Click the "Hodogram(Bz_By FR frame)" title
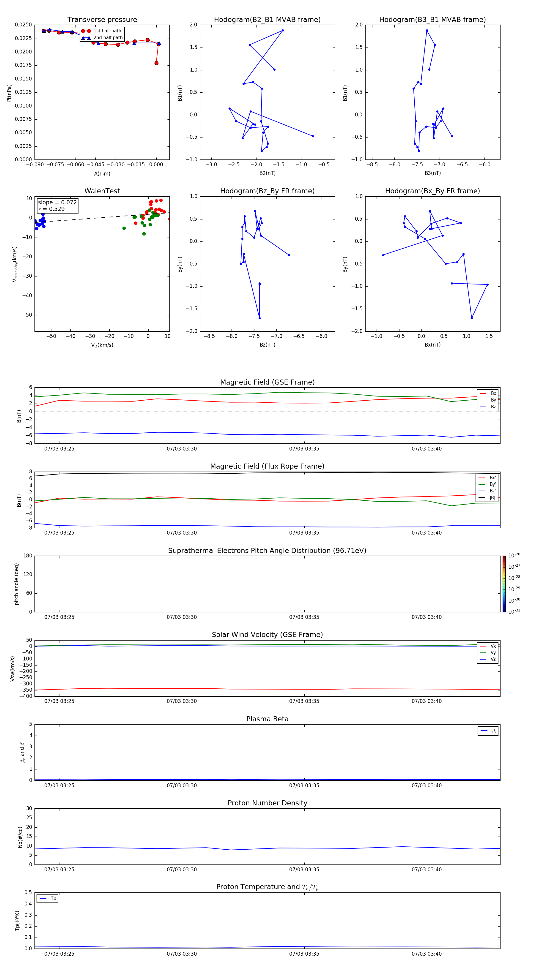Viewport: 535px width, 980px height. 267,191
